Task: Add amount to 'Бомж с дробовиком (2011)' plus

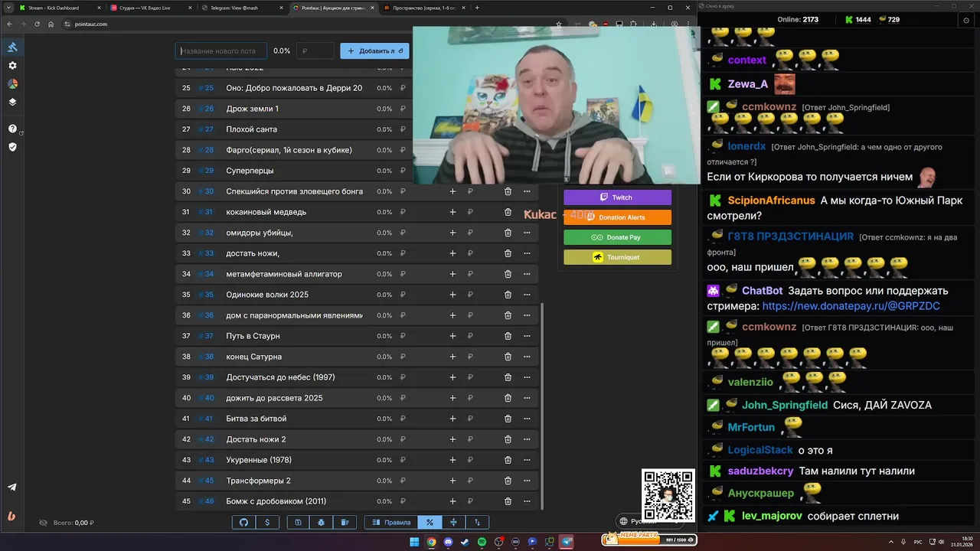Action: point(452,501)
